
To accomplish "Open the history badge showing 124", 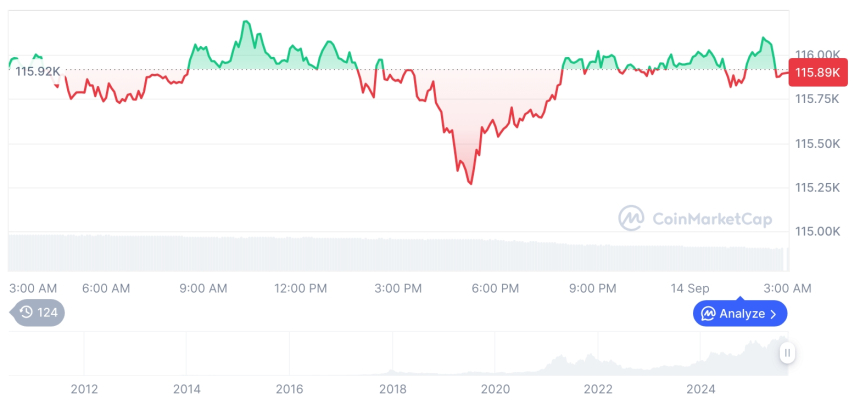I will pos(38,313).
